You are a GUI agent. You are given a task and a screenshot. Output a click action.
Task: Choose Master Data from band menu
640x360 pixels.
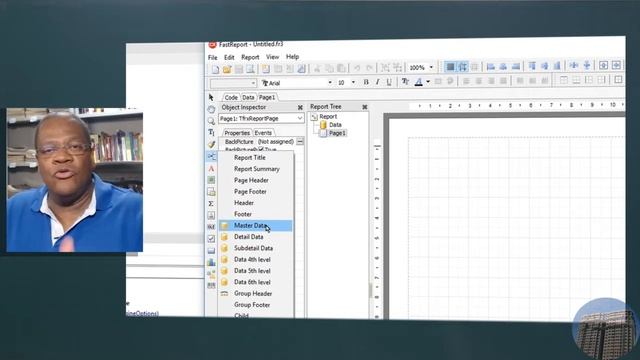click(x=256, y=225)
